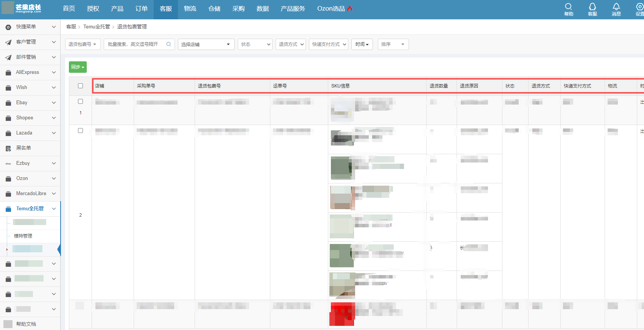Click the Ozon selection flame icon
This screenshot has width=644, height=330.
[x=350, y=8]
